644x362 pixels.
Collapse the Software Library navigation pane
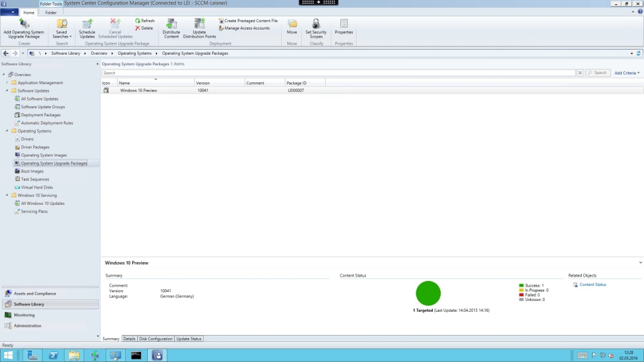97,64
